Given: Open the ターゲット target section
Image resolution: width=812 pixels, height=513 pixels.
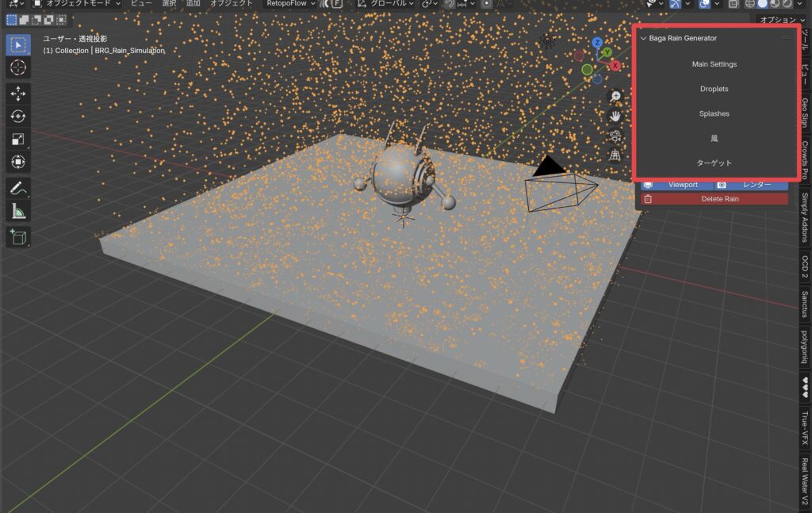Looking at the screenshot, I should 714,163.
